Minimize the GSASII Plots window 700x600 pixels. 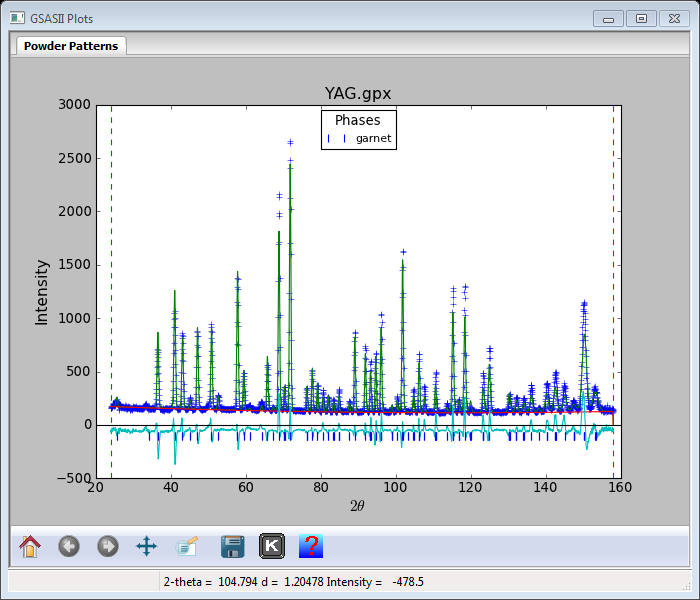coord(608,19)
